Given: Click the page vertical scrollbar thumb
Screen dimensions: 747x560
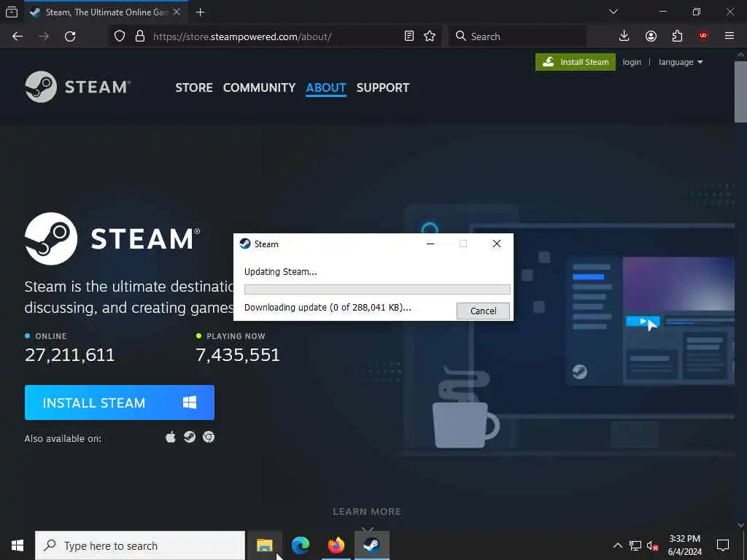Looking at the screenshot, I should pos(740,91).
